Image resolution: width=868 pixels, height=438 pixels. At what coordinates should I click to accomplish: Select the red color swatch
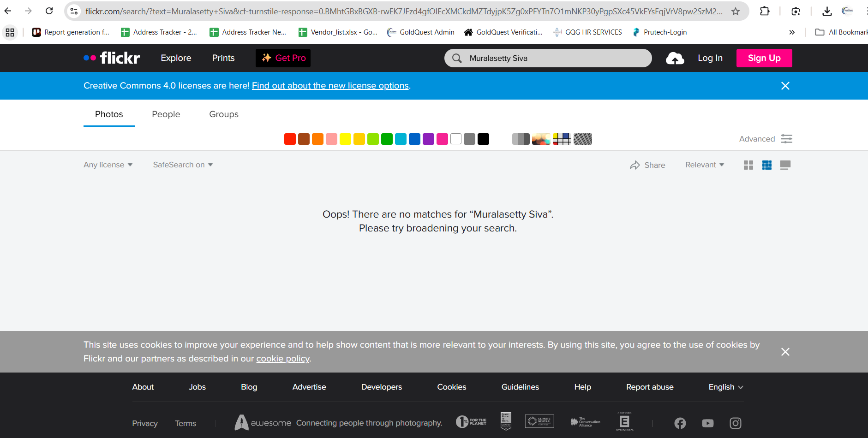tap(290, 139)
